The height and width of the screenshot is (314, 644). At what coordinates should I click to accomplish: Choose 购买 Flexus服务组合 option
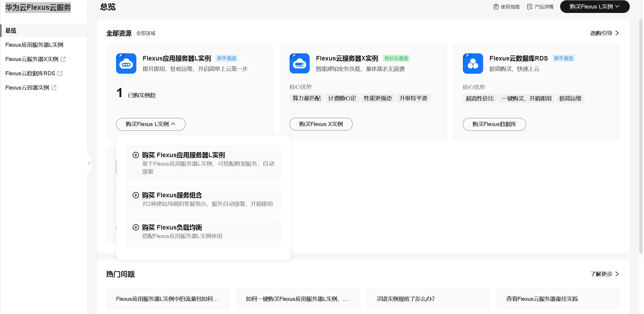click(x=203, y=200)
